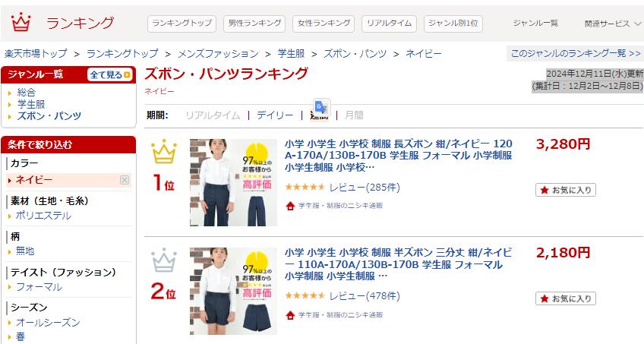Add first product to お気に入り
This screenshot has width=644, height=344.
[566, 190]
